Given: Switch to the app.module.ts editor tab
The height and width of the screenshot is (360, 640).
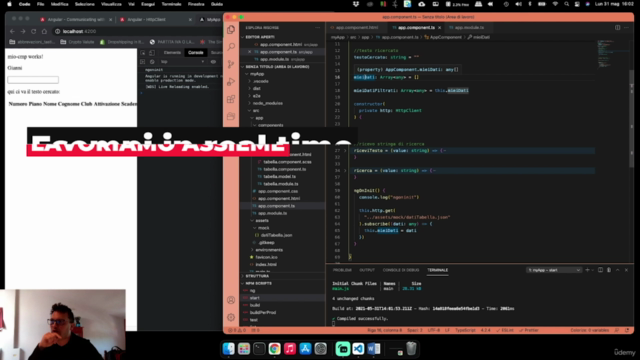Looking at the screenshot, I should pyautogui.click(x=469, y=28).
